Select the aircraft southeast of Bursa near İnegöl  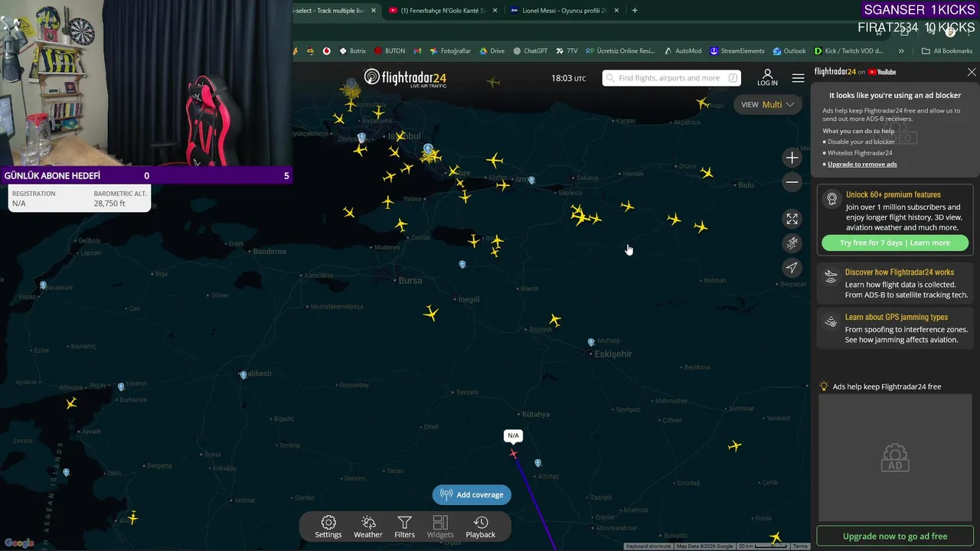(x=431, y=313)
